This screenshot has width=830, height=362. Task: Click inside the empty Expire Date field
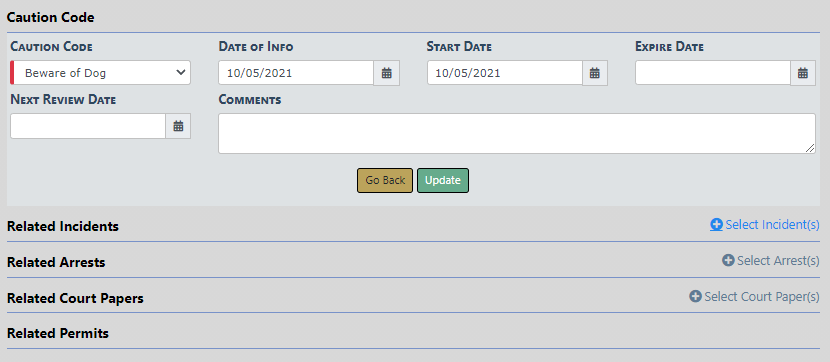click(x=712, y=73)
